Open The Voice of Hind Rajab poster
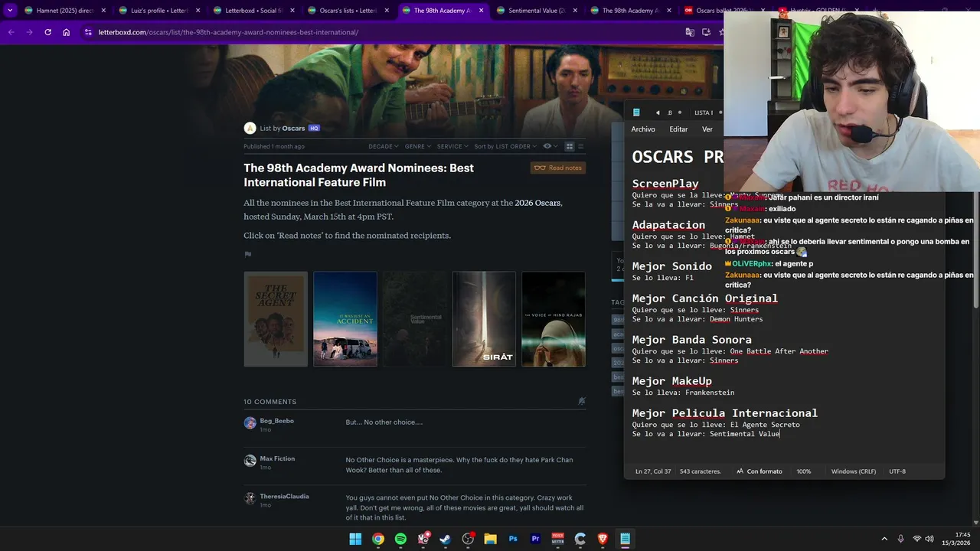The height and width of the screenshot is (551, 980). click(554, 319)
